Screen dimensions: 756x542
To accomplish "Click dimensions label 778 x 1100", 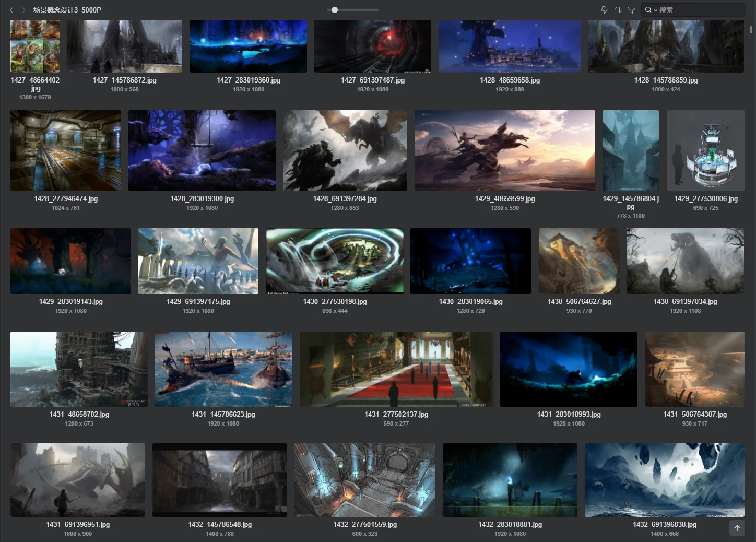I will click(x=631, y=216).
